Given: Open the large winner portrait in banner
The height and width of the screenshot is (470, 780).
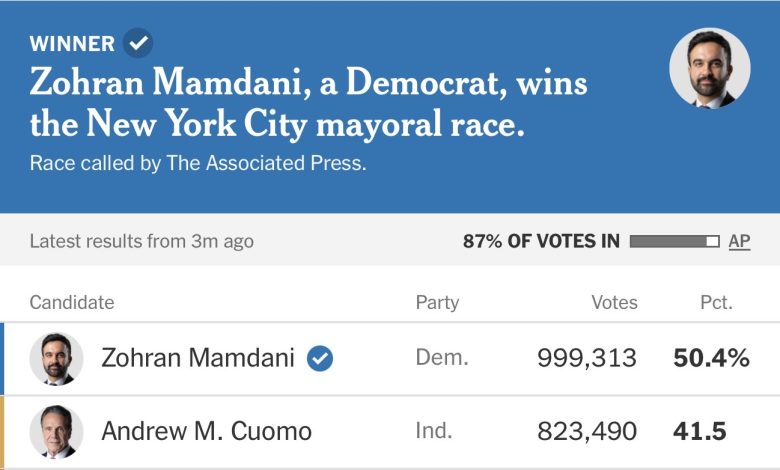Looking at the screenshot, I should (709, 68).
